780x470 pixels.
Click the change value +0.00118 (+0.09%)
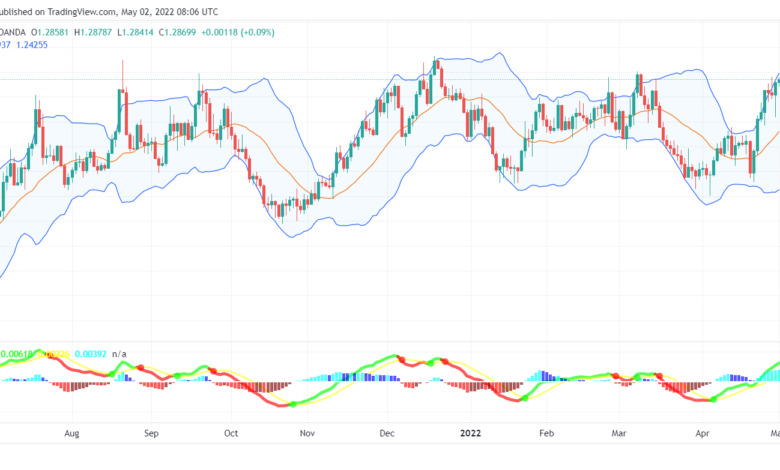(238, 32)
